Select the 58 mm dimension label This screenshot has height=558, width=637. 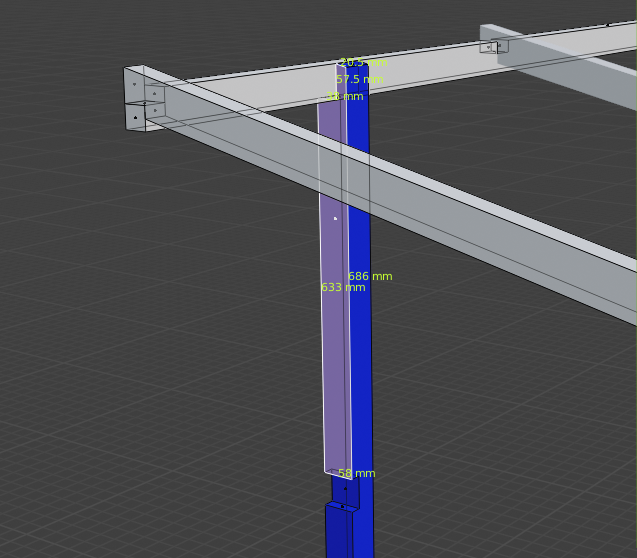(357, 474)
